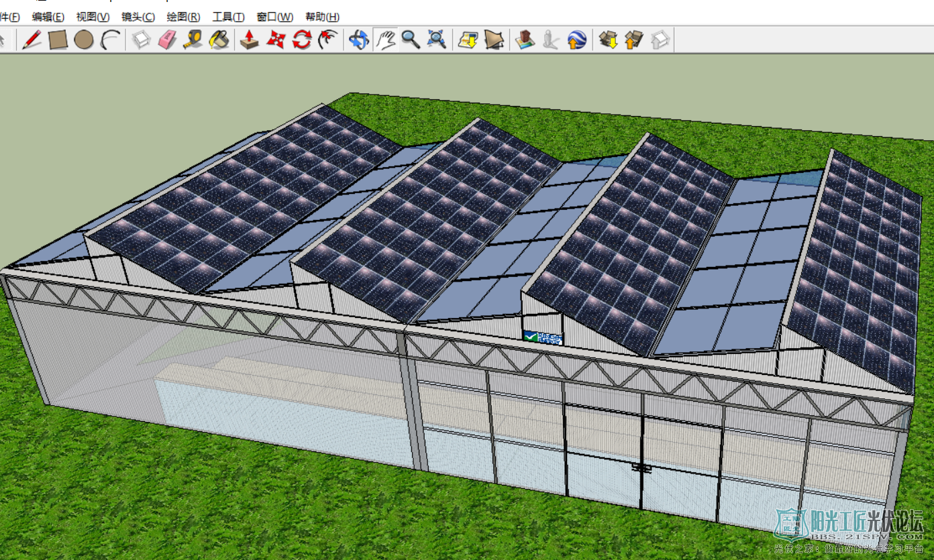This screenshot has width=934, height=560.
Task: Toggle the terrain display icon
Action: point(494,40)
